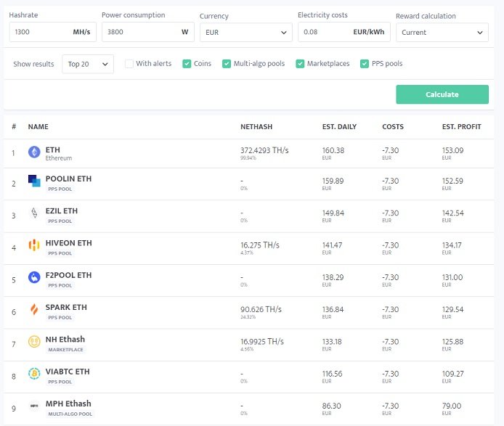
Task: Focus the Hashrate input field
Action: 53,32
